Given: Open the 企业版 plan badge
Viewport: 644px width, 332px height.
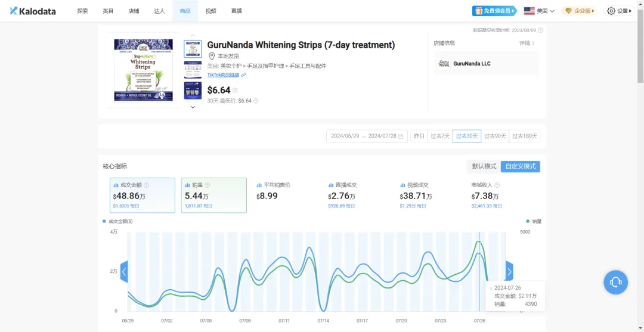Looking at the screenshot, I should click(580, 11).
